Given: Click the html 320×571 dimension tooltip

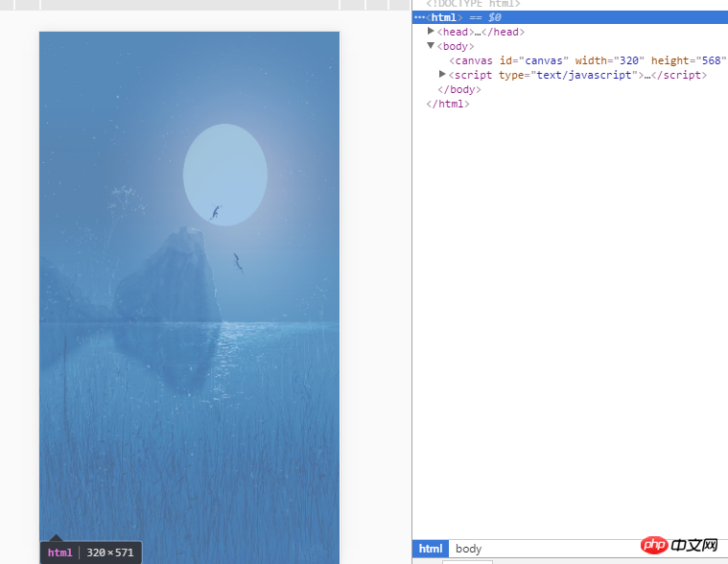Looking at the screenshot, I should point(91,552).
